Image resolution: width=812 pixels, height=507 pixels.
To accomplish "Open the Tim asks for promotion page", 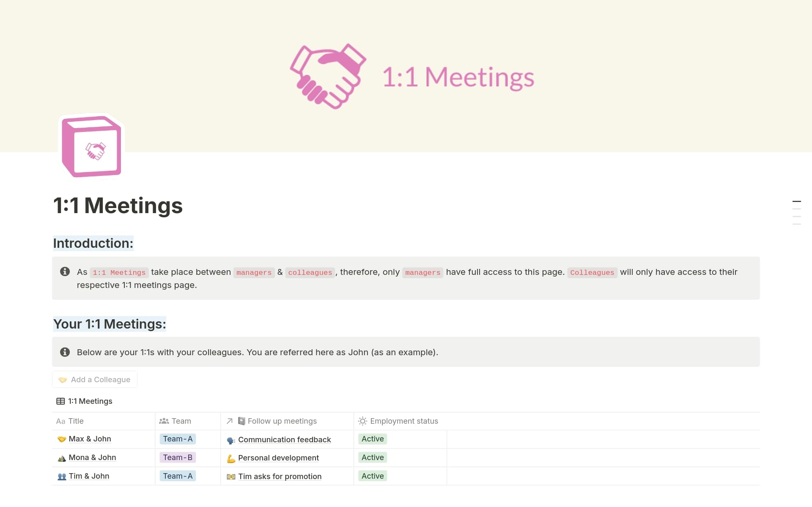I will pyautogui.click(x=280, y=476).
